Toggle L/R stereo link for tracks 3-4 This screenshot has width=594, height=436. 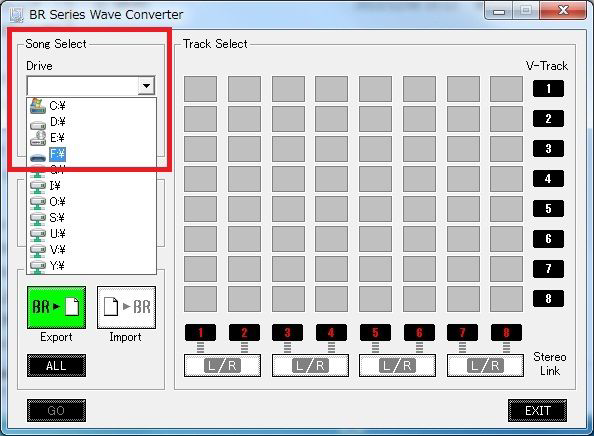click(310, 366)
